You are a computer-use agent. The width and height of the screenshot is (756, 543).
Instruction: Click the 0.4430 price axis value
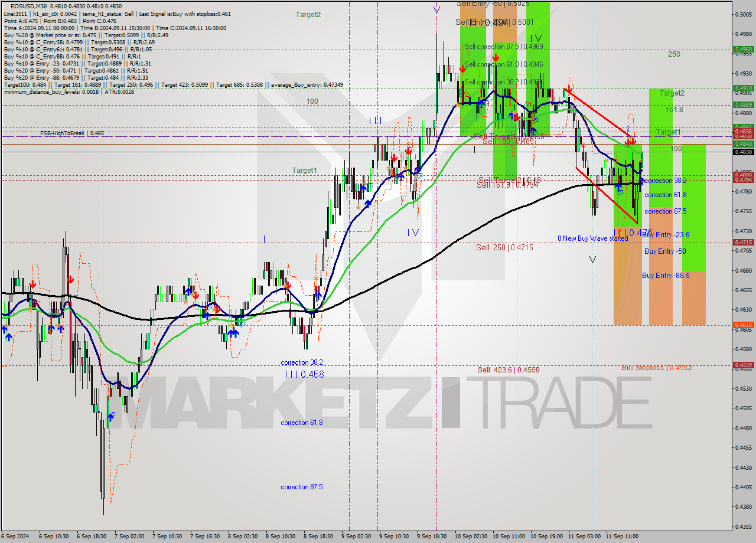(743, 467)
